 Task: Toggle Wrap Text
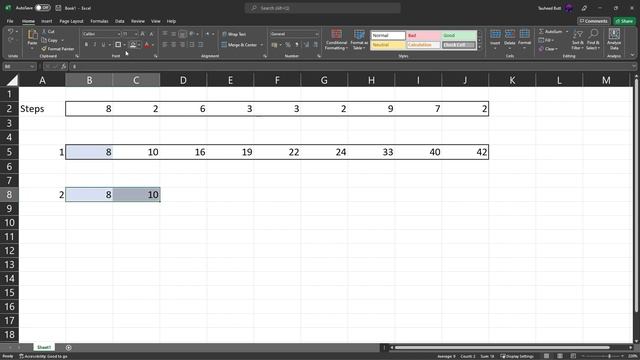[x=234, y=34]
